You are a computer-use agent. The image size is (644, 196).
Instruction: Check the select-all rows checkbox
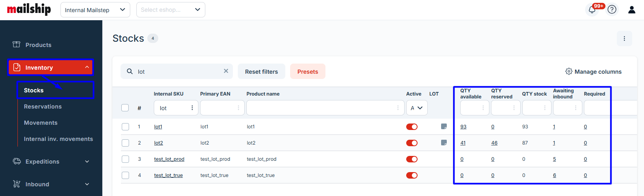[125, 108]
